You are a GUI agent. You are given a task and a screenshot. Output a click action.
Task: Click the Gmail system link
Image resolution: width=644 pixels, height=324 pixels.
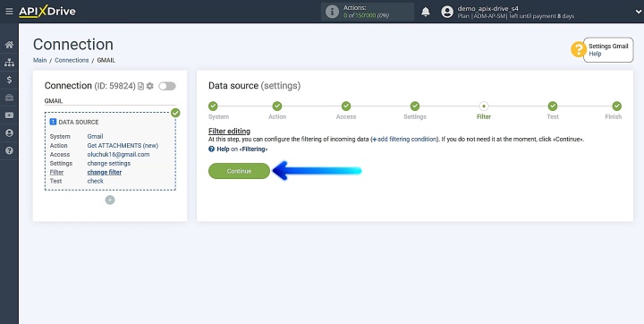(x=96, y=137)
